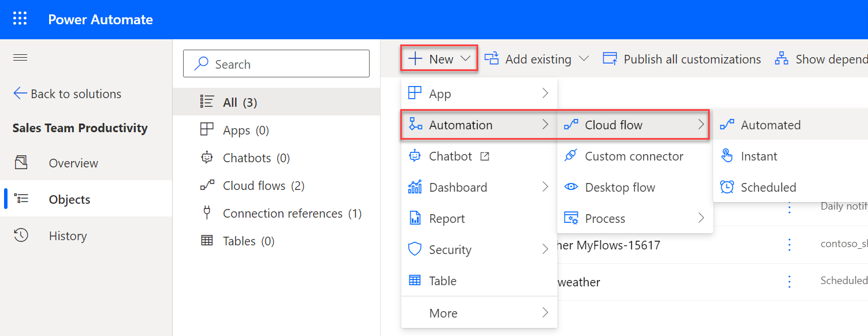Open the New button dropdown chevron
The image size is (868, 336).
point(465,58)
